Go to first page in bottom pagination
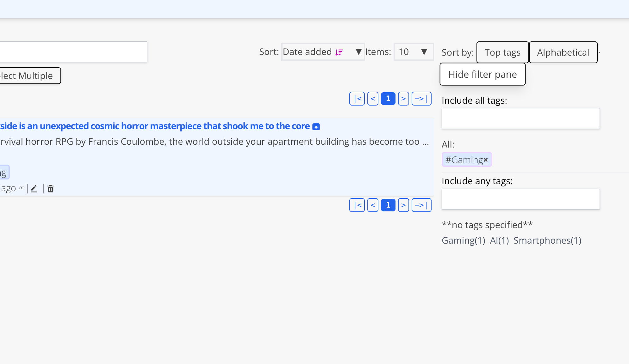The height and width of the screenshot is (364, 629). [357, 205]
